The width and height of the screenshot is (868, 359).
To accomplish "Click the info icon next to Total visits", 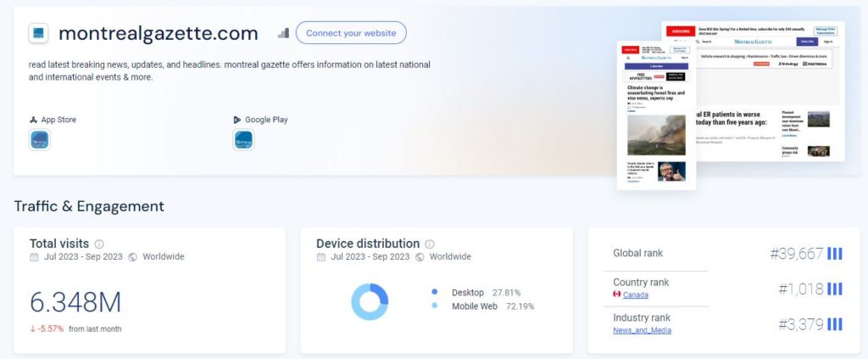I will click(x=99, y=244).
